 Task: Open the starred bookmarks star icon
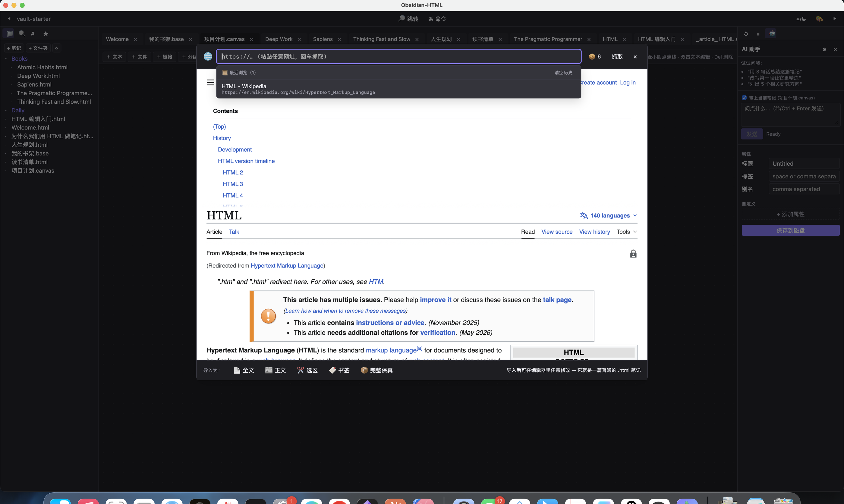click(x=46, y=34)
